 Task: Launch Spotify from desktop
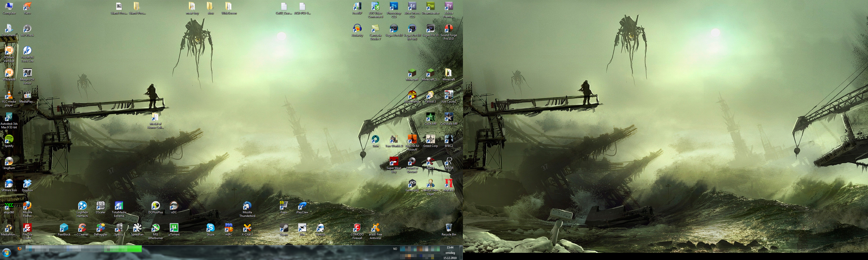point(9,141)
